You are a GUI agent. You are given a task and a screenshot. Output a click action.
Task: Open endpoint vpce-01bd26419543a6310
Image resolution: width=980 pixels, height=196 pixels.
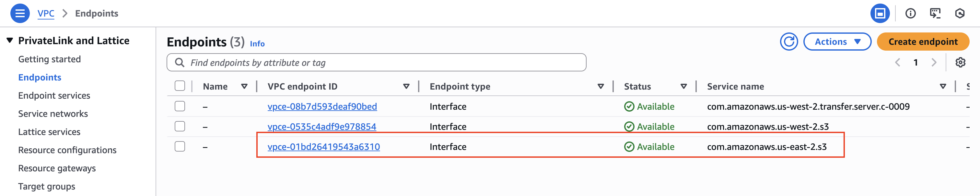pyautogui.click(x=324, y=147)
